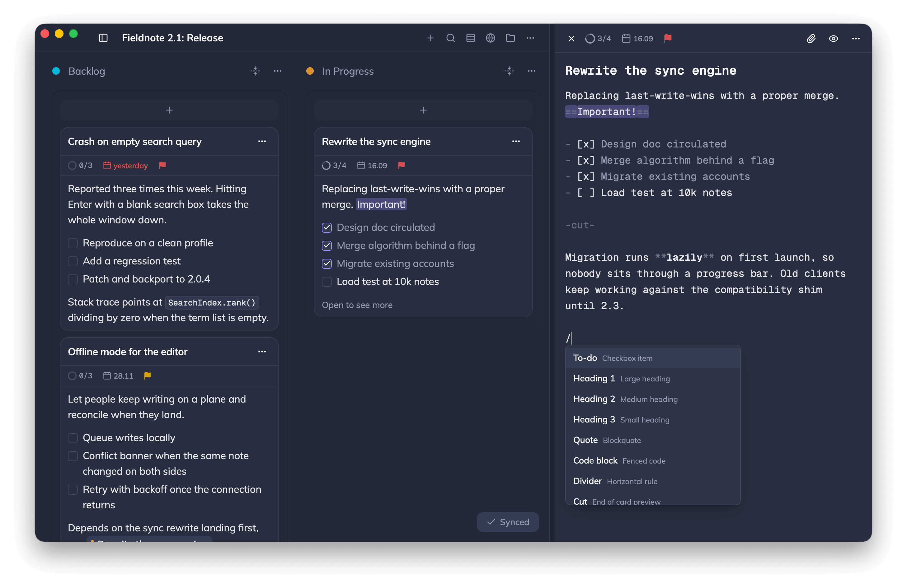Screen dimensions: 907x588
Task: Toggle the sidebar panel icon
Action: pyautogui.click(x=103, y=38)
